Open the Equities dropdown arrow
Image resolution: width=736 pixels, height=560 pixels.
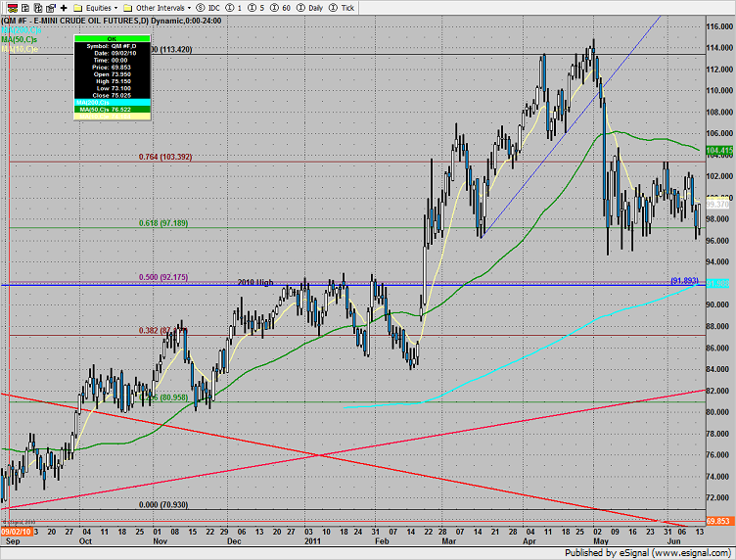115,8
